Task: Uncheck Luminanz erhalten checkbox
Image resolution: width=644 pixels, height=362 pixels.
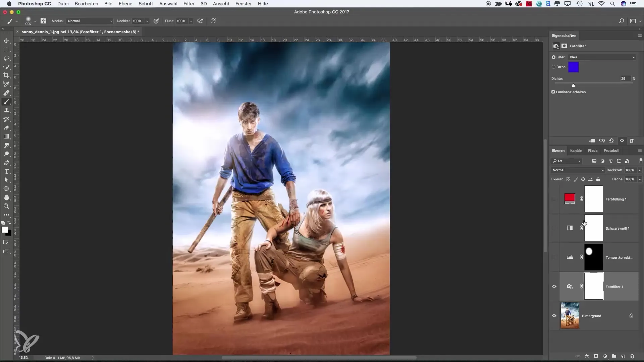Action: point(553,92)
